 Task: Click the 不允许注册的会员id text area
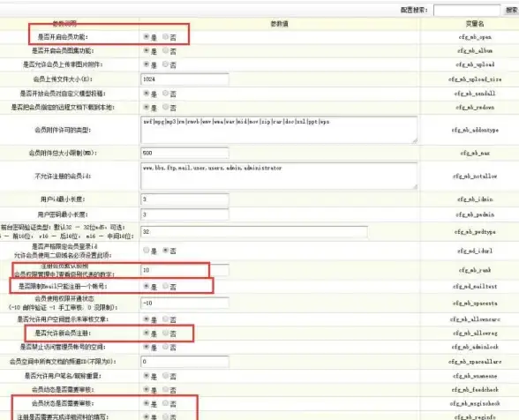coord(279,176)
